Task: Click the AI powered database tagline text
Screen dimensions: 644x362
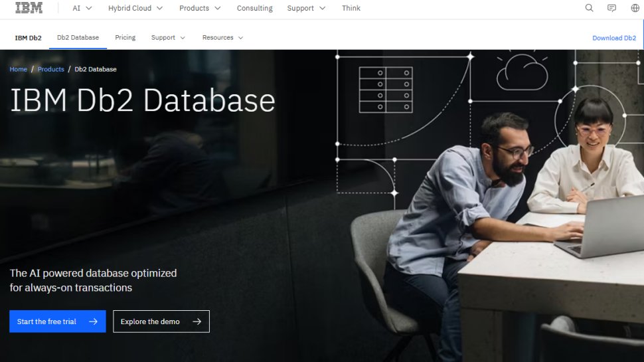Action: click(93, 280)
